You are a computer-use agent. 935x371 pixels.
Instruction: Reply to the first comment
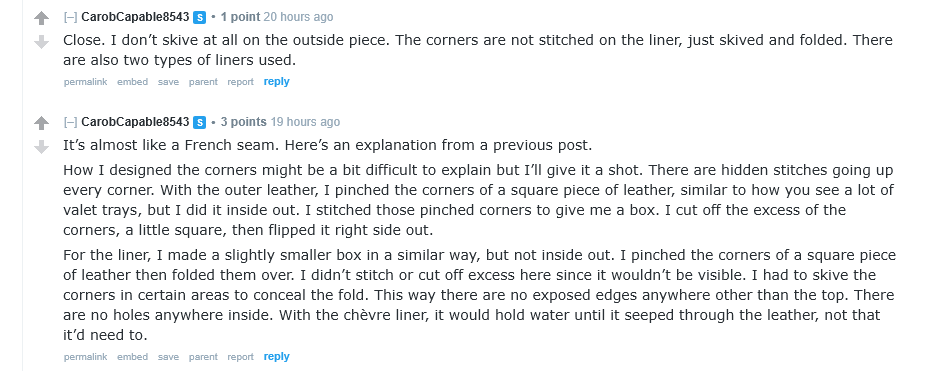click(x=277, y=82)
